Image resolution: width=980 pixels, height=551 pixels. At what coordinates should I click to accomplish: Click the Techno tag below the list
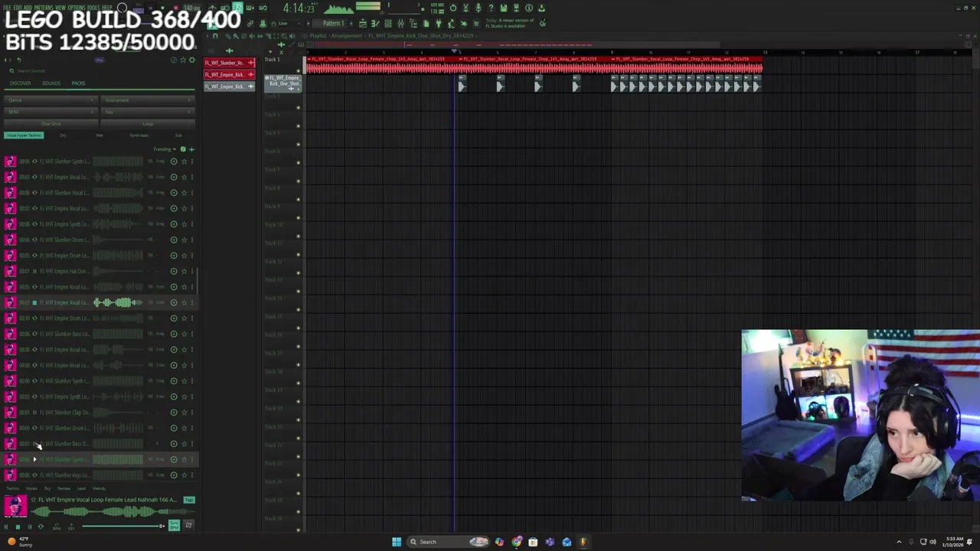[x=11, y=488]
